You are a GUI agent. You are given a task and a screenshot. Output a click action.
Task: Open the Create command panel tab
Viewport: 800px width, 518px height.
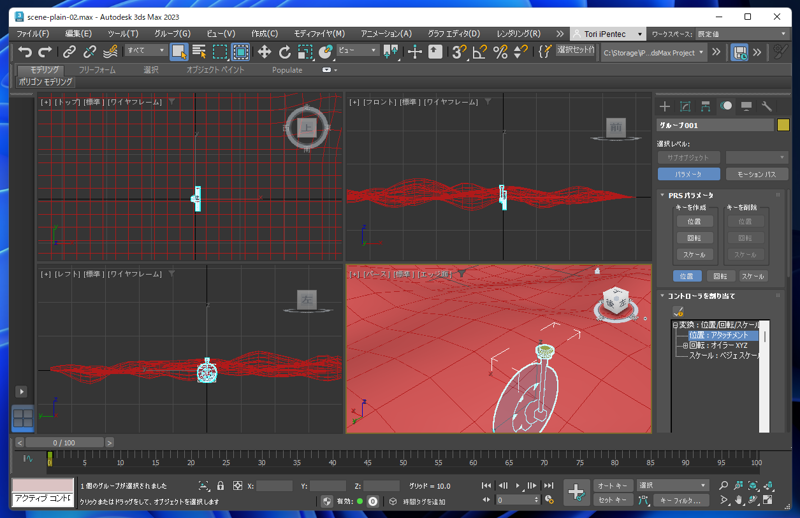point(664,106)
